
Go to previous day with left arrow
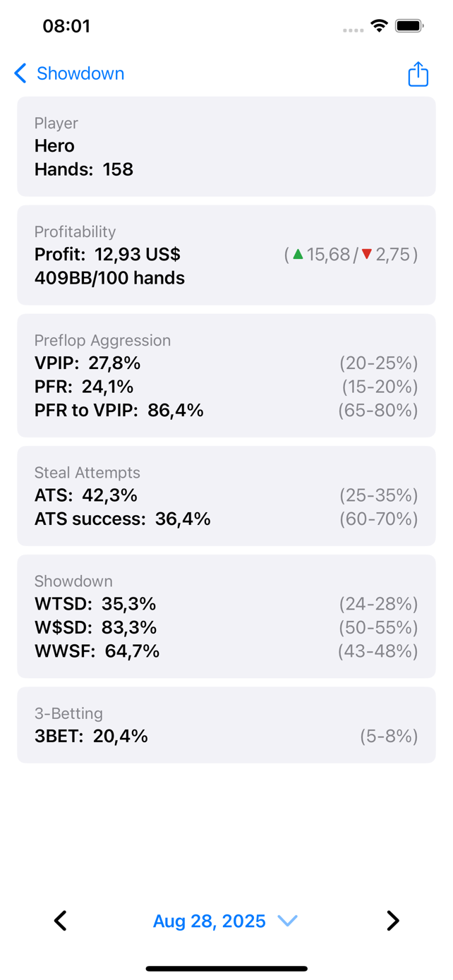pyautogui.click(x=61, y=920)
